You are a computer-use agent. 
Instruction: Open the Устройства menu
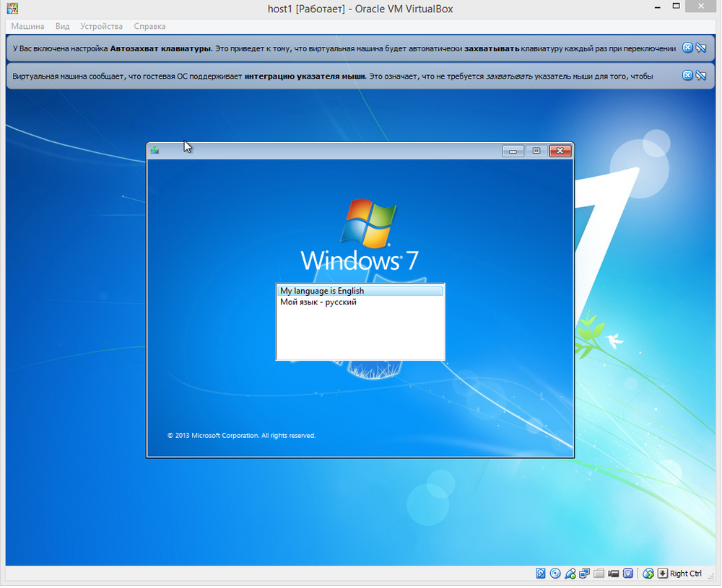[x=100, y=26]
